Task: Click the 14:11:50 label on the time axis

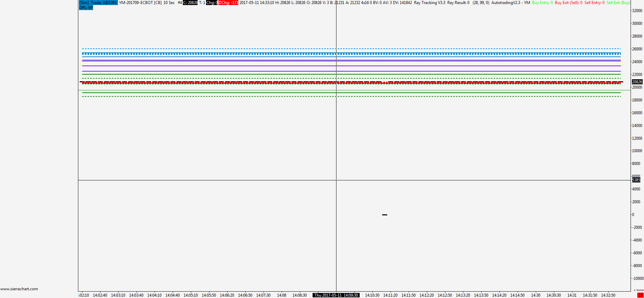Action: (408, 295)
